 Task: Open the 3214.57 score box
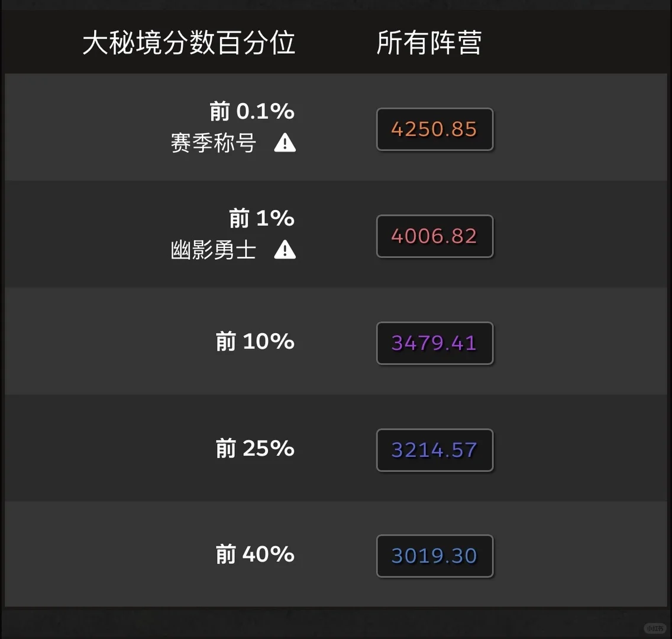(x=435, y=450)
